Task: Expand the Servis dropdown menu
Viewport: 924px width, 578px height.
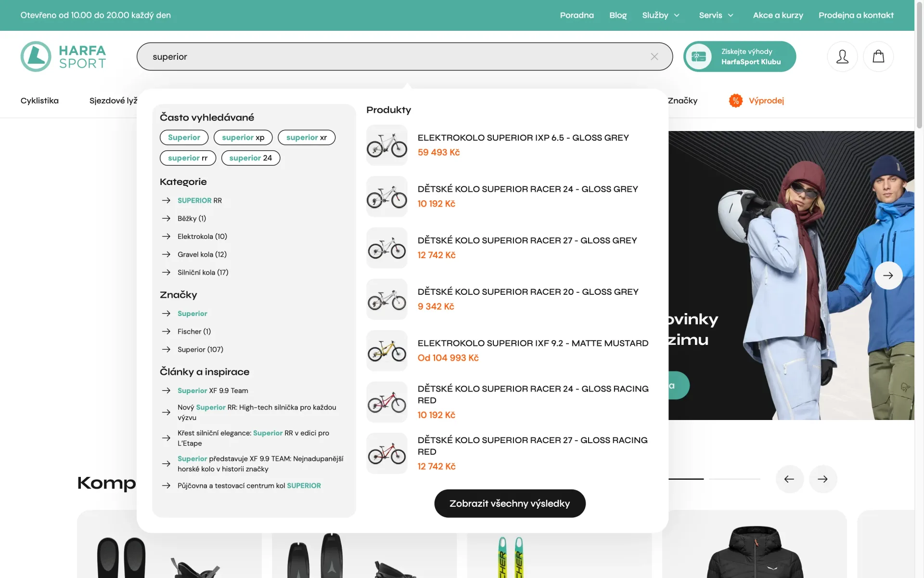Action: point(716,15)
